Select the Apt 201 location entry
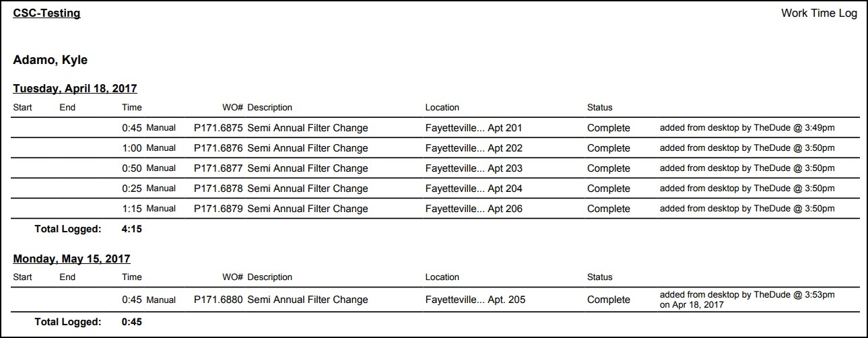This screenshot has width=868, height=338. pyautogui.click(x=474, y=128)
